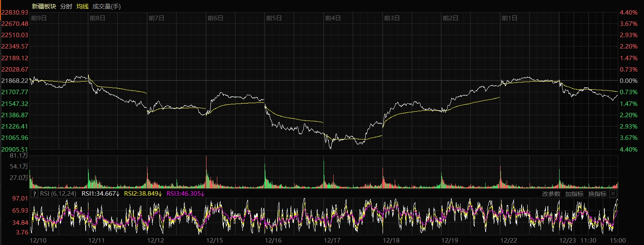644x245 pixels.
Task: Select the white RSI1:34.667 value label
Action: pos(101,194)
